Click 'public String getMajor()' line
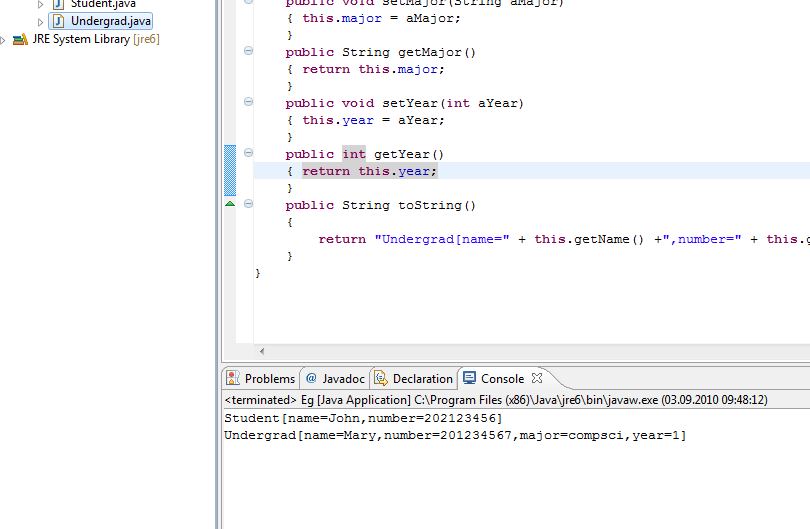The width and height of the screenshot is (810, 529). click(x=381, y=52)
